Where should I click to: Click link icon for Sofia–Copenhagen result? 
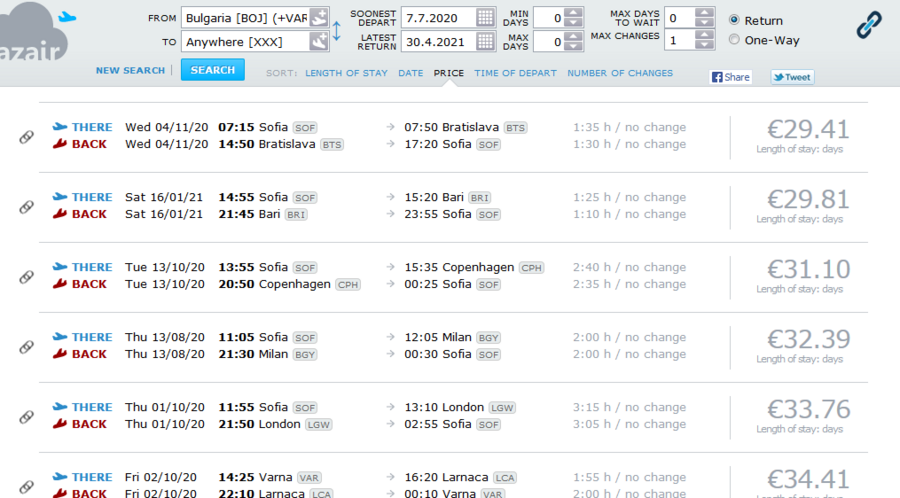(26, 277)
